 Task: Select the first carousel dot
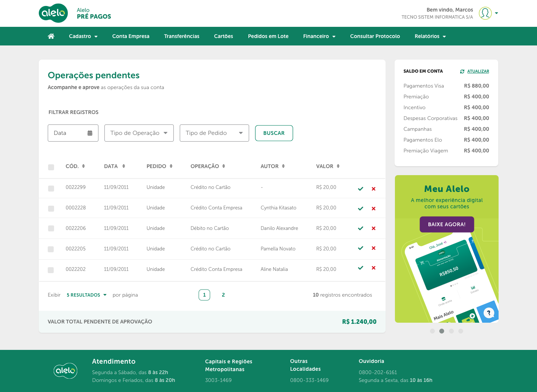pos(432,331)
